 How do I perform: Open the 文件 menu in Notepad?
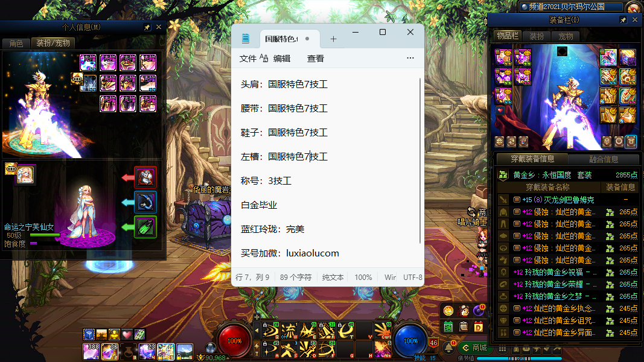[248, 59]
